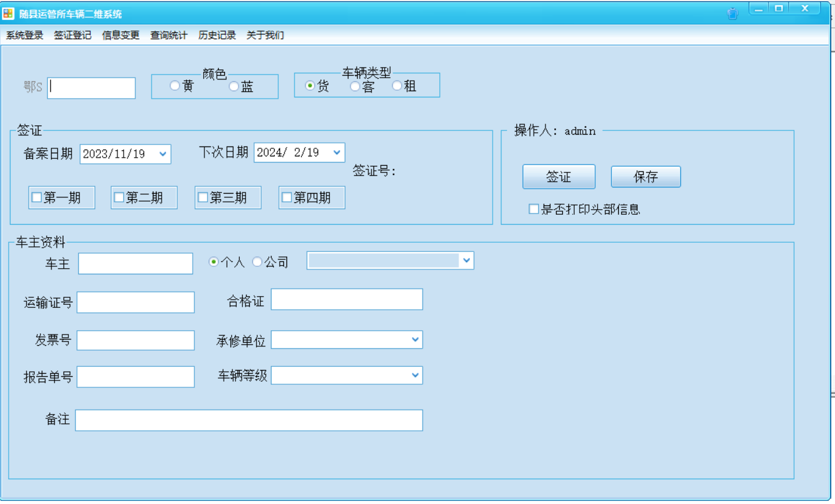Select the 蓝 color radio button

pos(234,86)
